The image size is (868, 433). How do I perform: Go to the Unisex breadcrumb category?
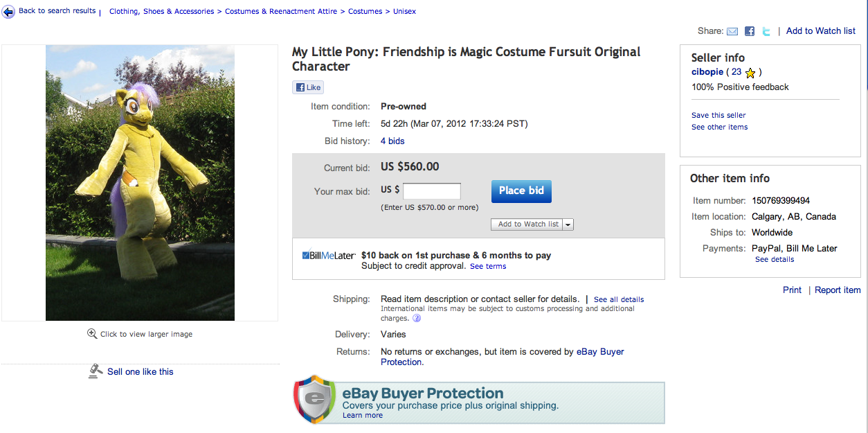point(405,12)
